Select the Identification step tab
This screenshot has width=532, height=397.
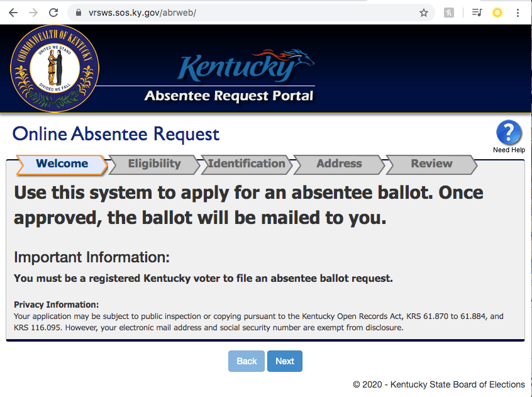pos(247,165)
